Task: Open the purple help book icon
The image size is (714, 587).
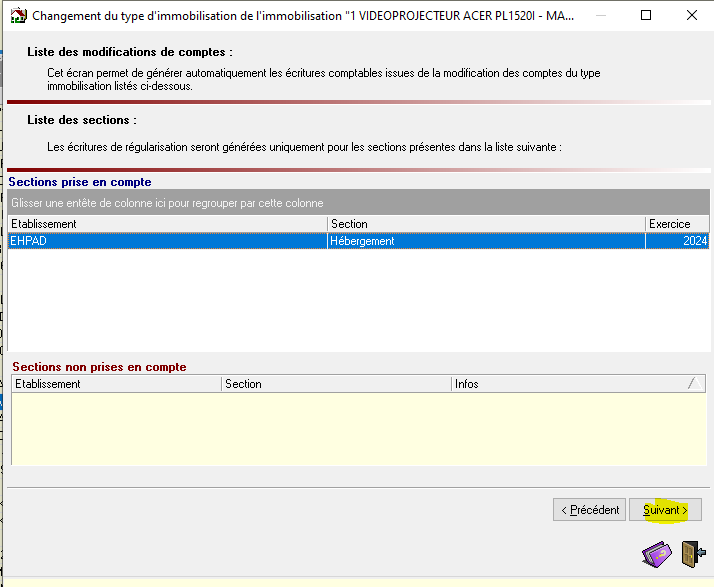Action: click(657, 553)
